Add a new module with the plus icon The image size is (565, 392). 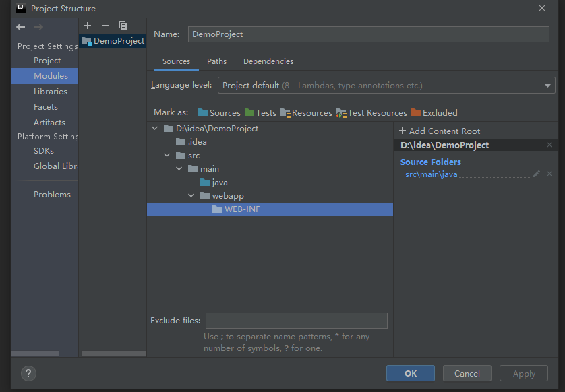(x=87, y=25)
